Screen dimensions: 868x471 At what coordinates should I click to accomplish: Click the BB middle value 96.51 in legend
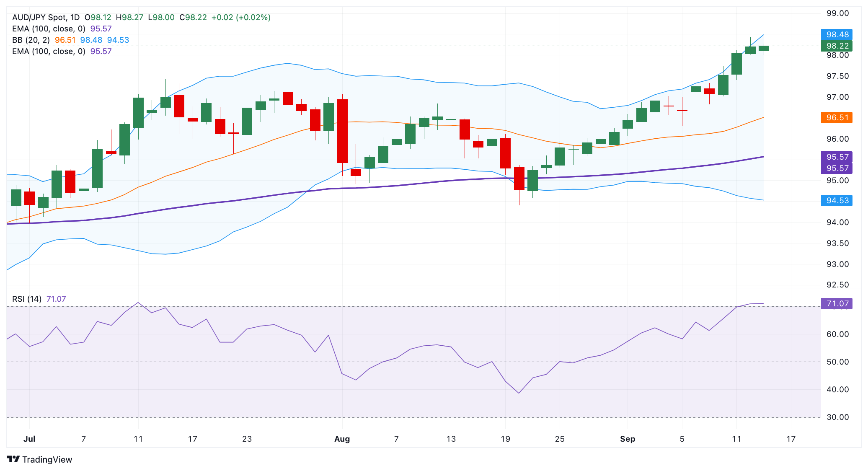pos(65,40)
